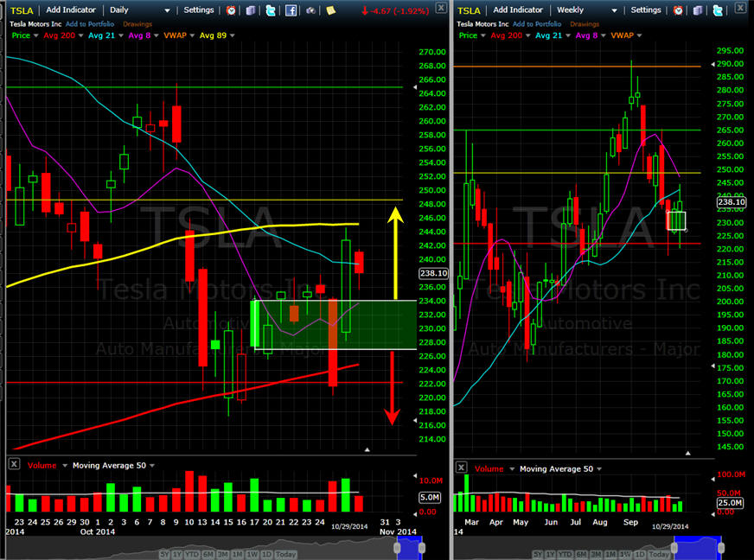Select YTD range in Weekly chart

(x=565, y=554)
